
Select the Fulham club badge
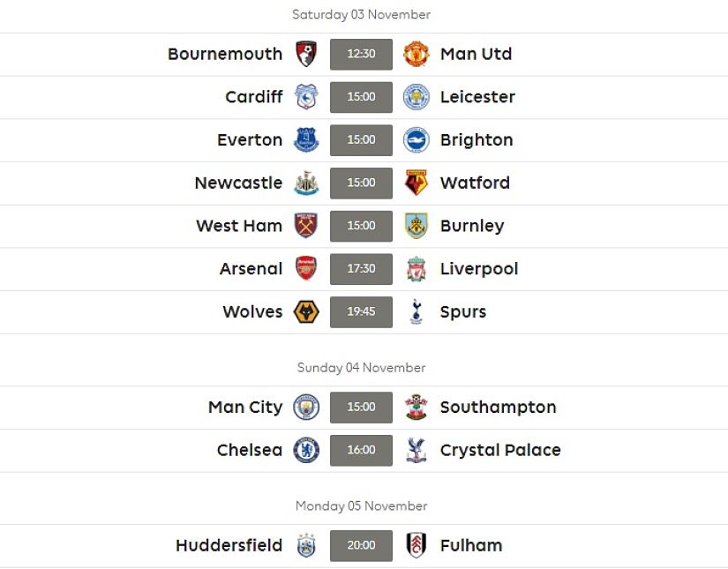click(416, 545)
